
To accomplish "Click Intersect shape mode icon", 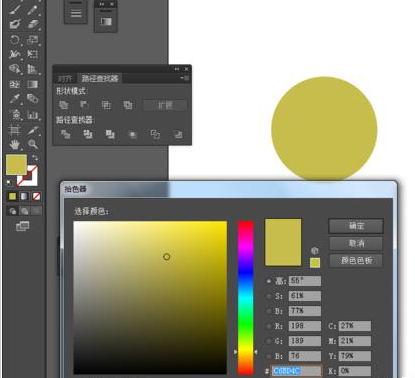I will point(106,105).
